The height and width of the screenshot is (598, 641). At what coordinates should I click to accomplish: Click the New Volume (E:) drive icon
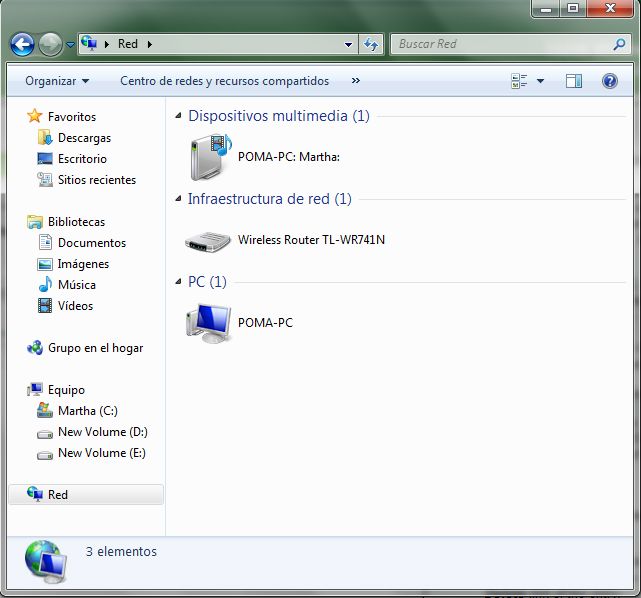(45, 455)
